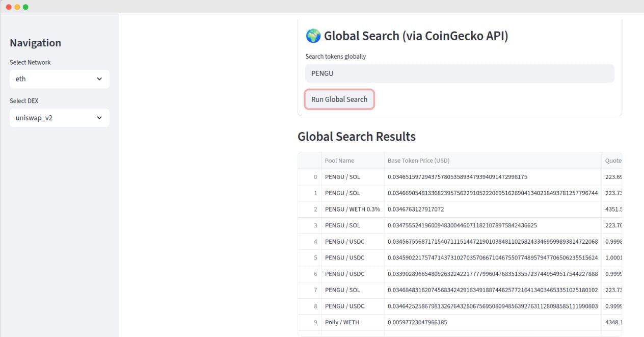The height and width of the screenshot is (337, 644).
Task: Expand the Select DEX dropdown showing uniswap_v2
Action: (59, 118)
